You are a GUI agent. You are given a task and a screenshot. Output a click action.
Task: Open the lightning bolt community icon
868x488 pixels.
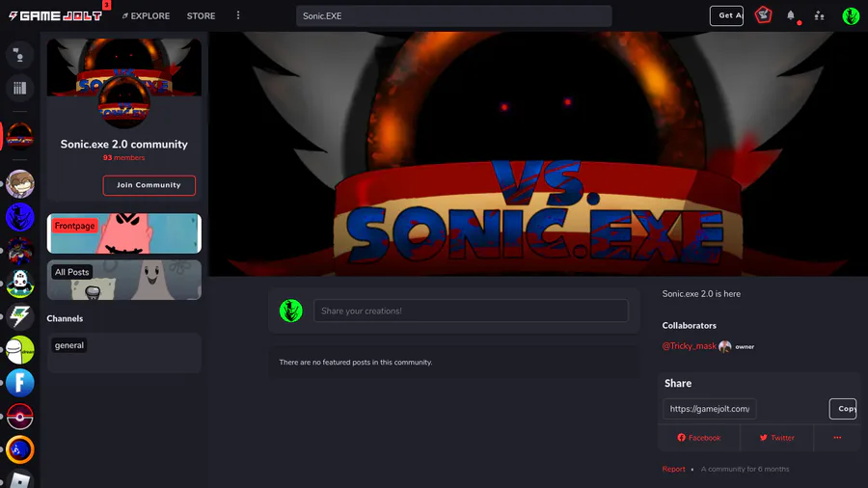point(20,316)
